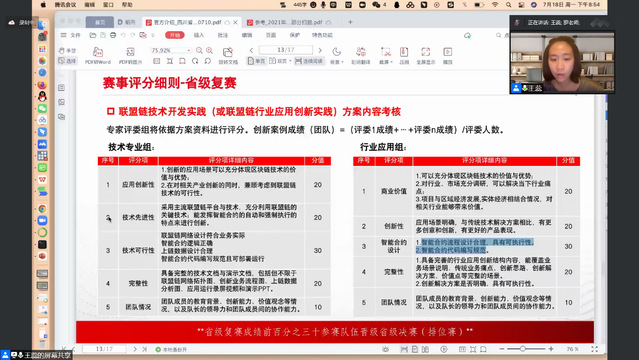Click play button in status bar
This screenshot has width=639, height=360.
pos(444,349)
